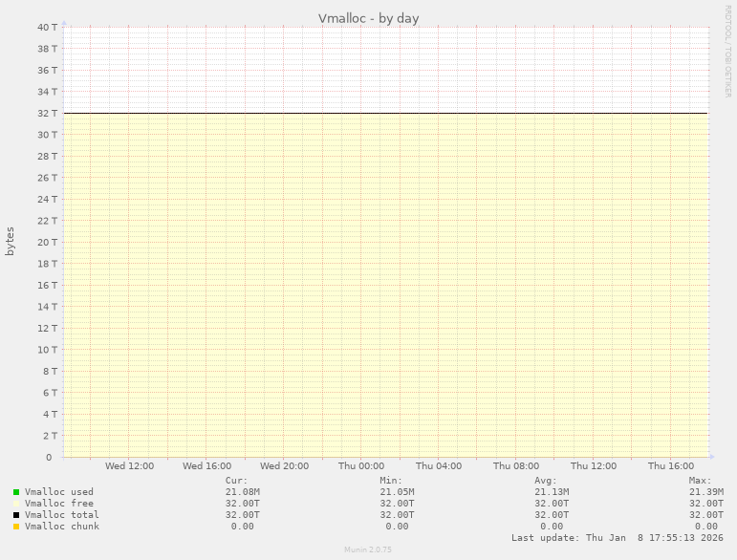Click the 'Avg:' column header
The image size is (737, 560).
tap(545, 481)
